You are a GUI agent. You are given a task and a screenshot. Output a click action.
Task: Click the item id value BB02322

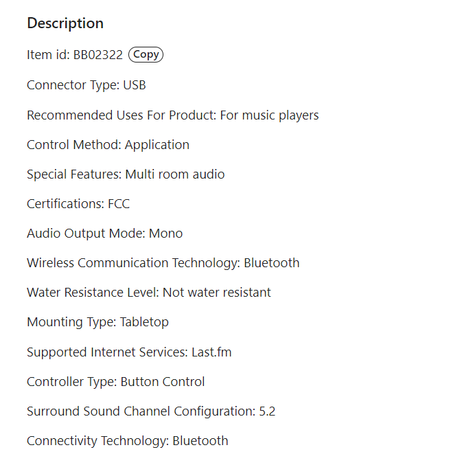[99, 56]
